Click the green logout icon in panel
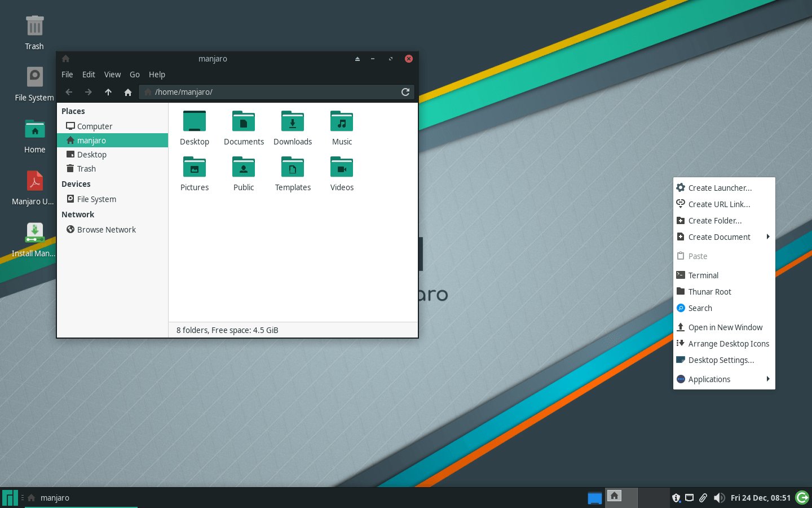 (x=802, y=498)
